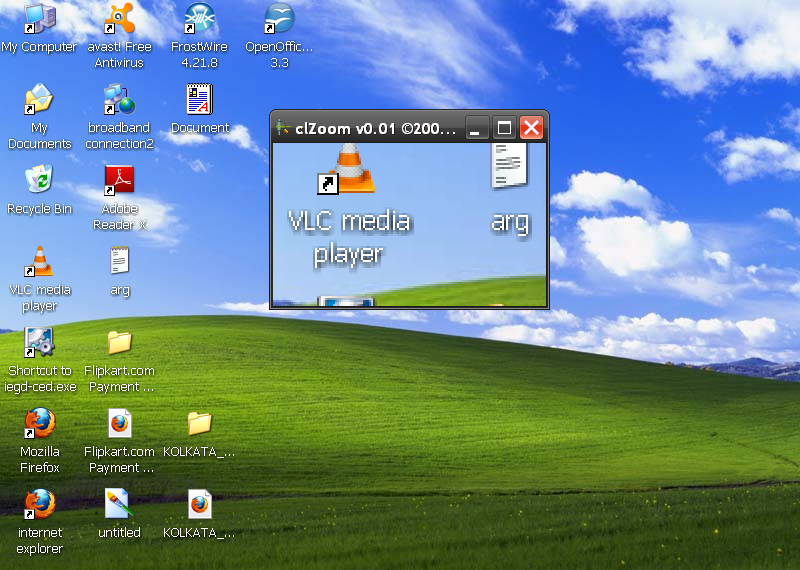
Task: Close the clZoom window
Action: 531,128
